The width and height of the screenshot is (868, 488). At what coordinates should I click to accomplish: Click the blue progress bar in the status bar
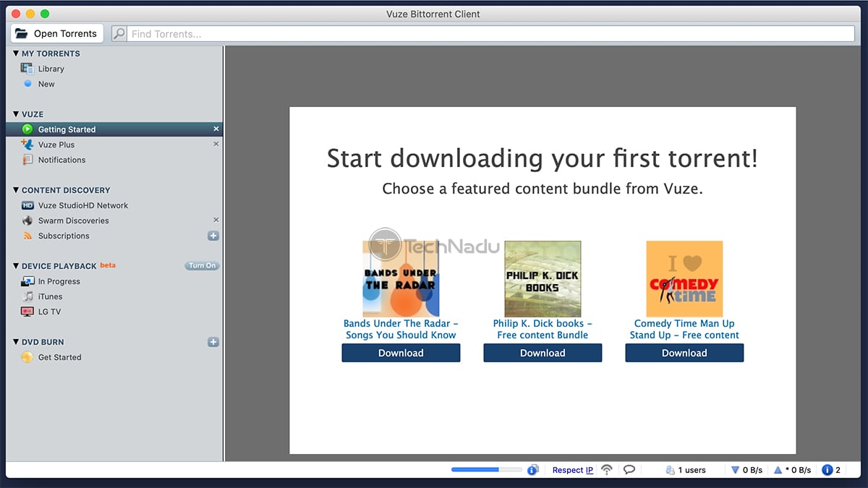tap(487, 470)
